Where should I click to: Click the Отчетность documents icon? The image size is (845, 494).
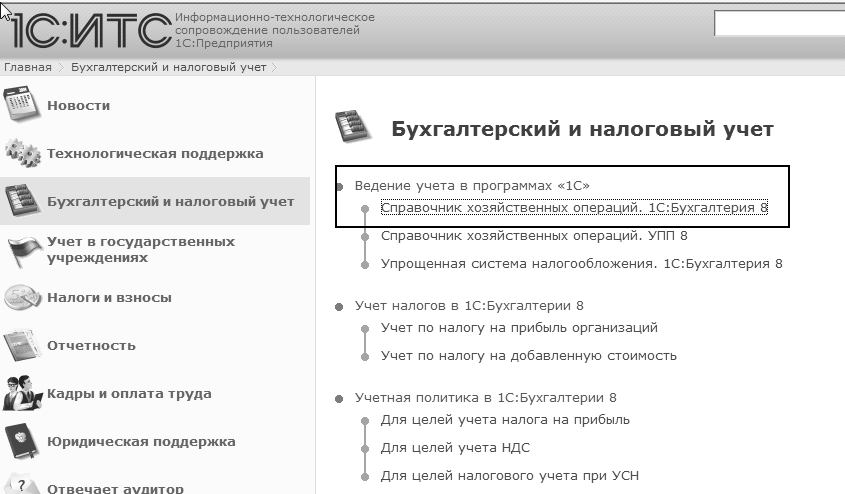(x=22, y=345)
